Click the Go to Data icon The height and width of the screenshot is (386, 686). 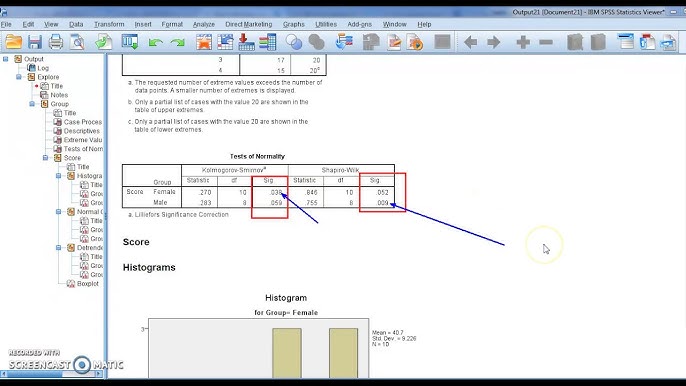pos(204,42)
